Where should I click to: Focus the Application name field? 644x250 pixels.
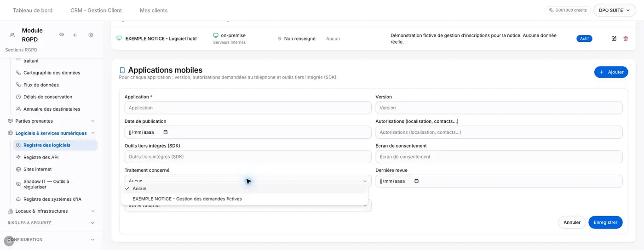(x=248, y=108)
